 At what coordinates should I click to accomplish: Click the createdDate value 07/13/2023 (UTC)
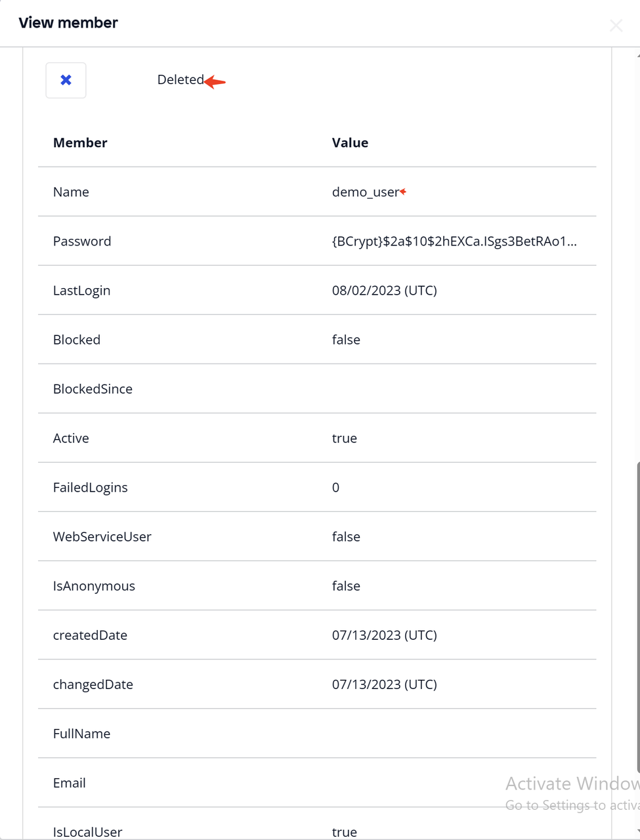tap(385, 635)
